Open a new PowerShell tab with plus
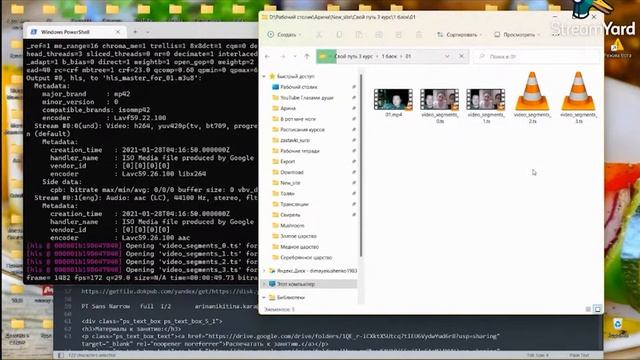 (135, 32)
